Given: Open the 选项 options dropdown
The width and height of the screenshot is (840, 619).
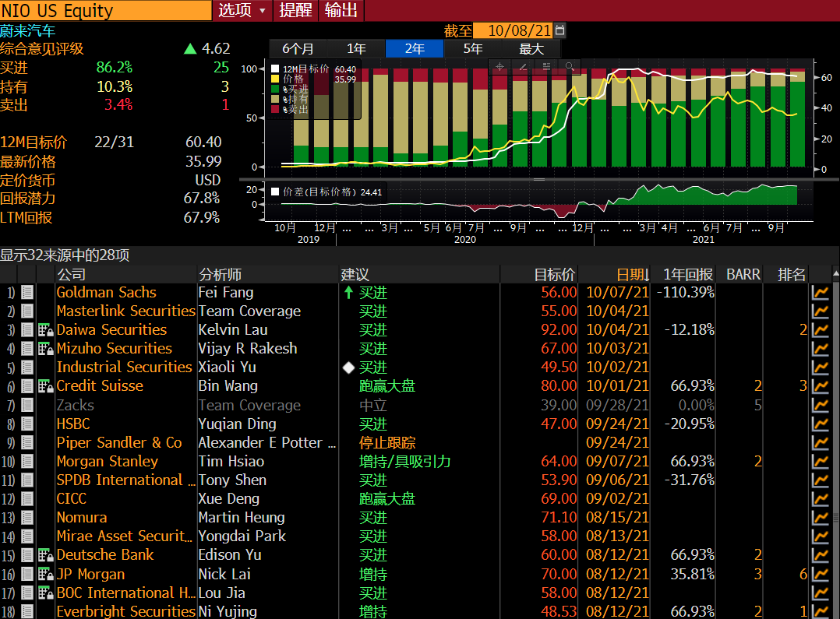Looking at the screenshot, I should point(242,10).
